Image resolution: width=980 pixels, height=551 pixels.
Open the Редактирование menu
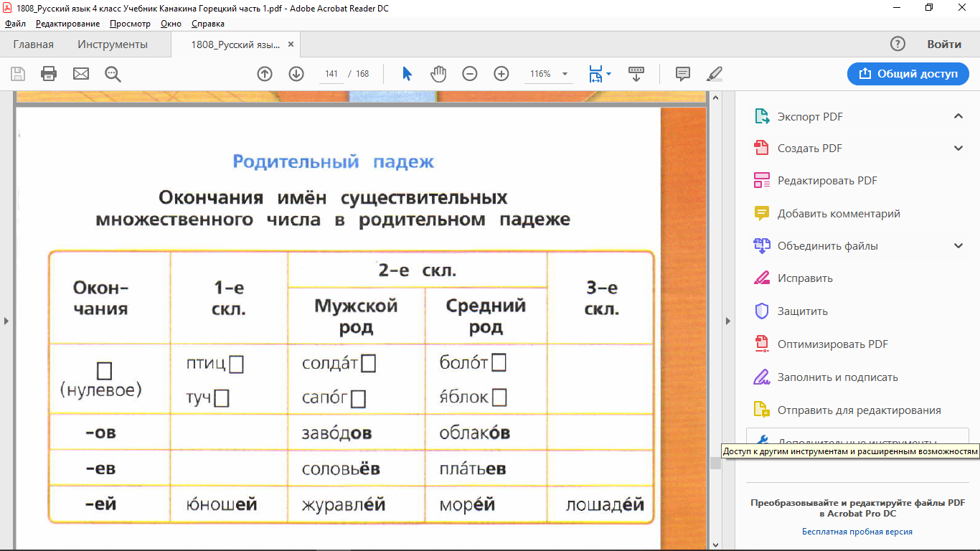(68, 24)
